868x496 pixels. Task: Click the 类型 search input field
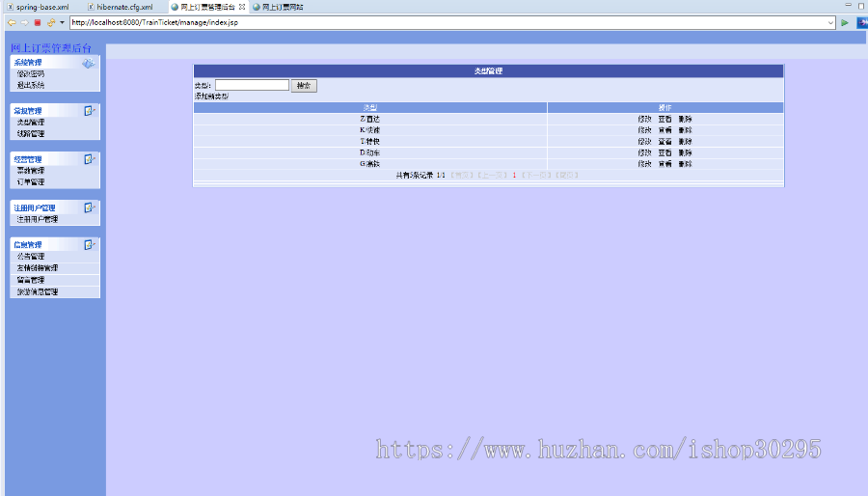(x=252, y=85)
